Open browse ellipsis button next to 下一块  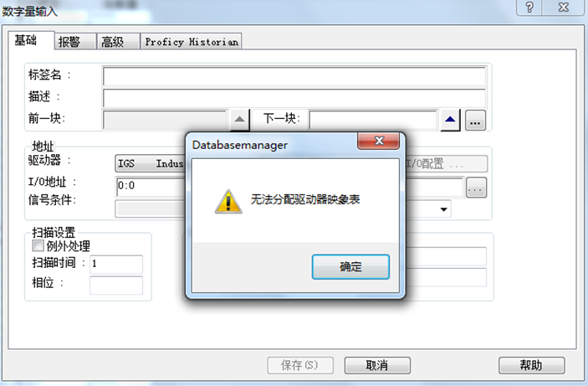pyautogui.click(x=475, y=121)
